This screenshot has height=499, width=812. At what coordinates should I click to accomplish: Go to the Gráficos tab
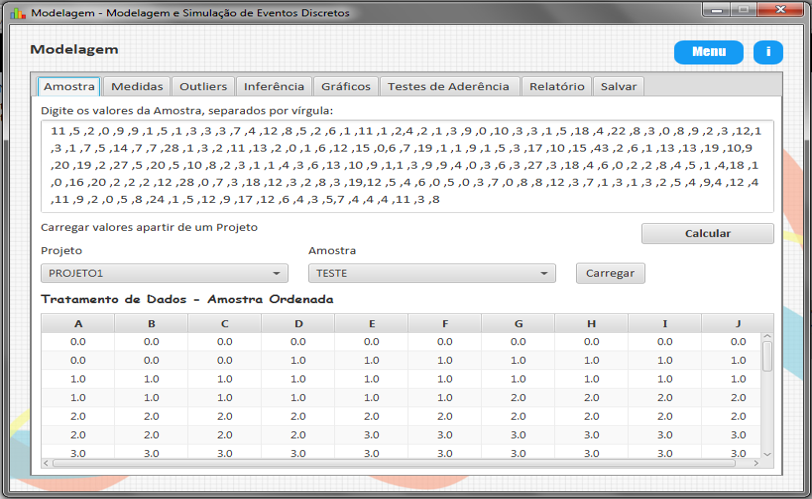pyautogui.click(x=346, y=87)
